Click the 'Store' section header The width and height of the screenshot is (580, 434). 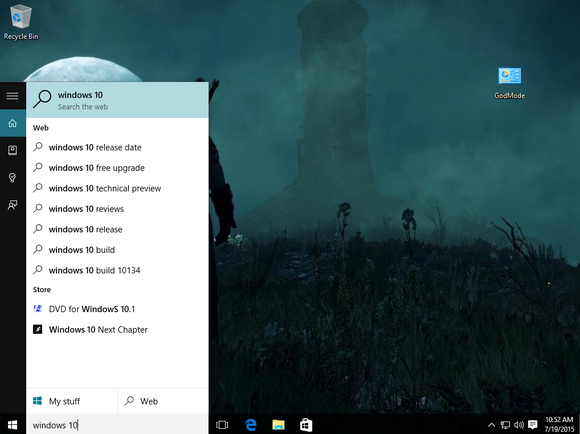click(42, 289)
